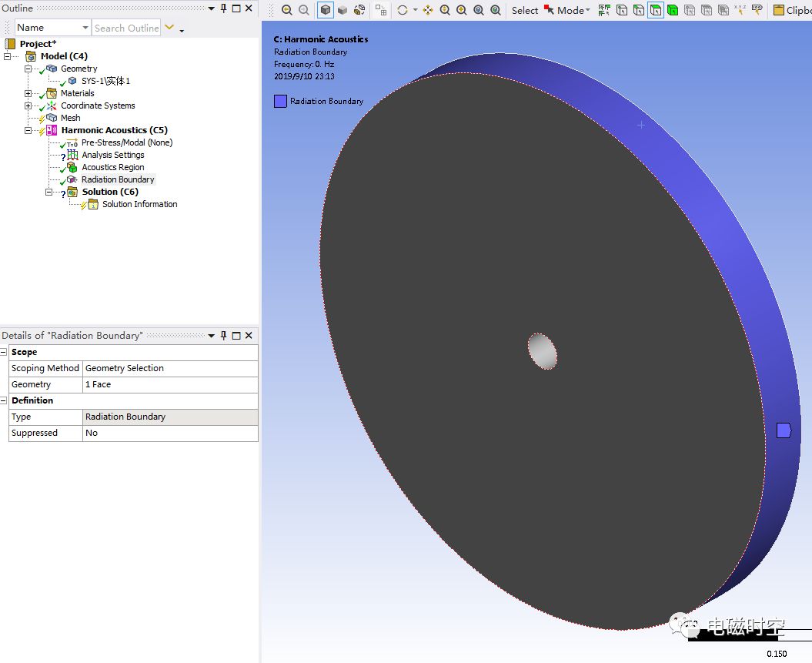This screenshot has width=812, height=663.
Task: Click the XYZ coordinate pick icon
Action: pyautogui.click(x=740, y=10)
